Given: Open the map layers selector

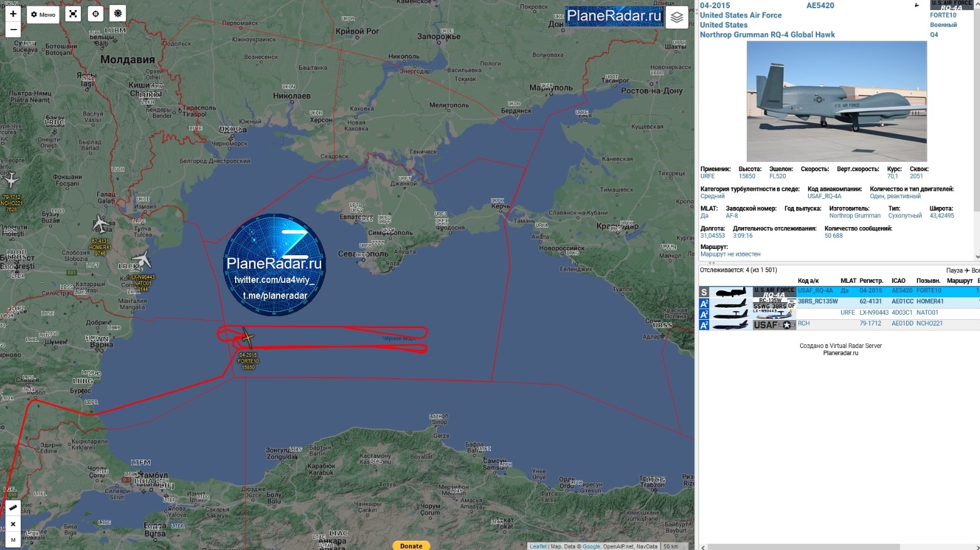Looking at the screenshot, I should 677,18.
